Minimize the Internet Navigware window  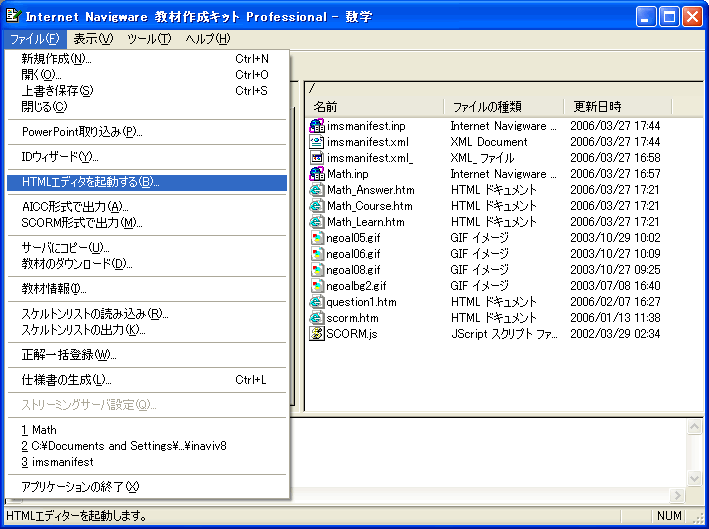tap(646, 17)
